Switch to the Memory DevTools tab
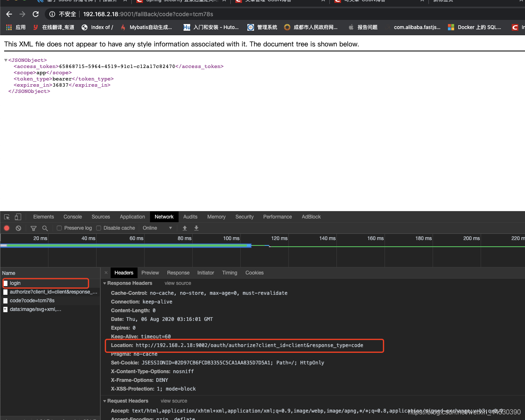Image resolution: width=525 pixels, height=420 pixels. click(216, 217)
